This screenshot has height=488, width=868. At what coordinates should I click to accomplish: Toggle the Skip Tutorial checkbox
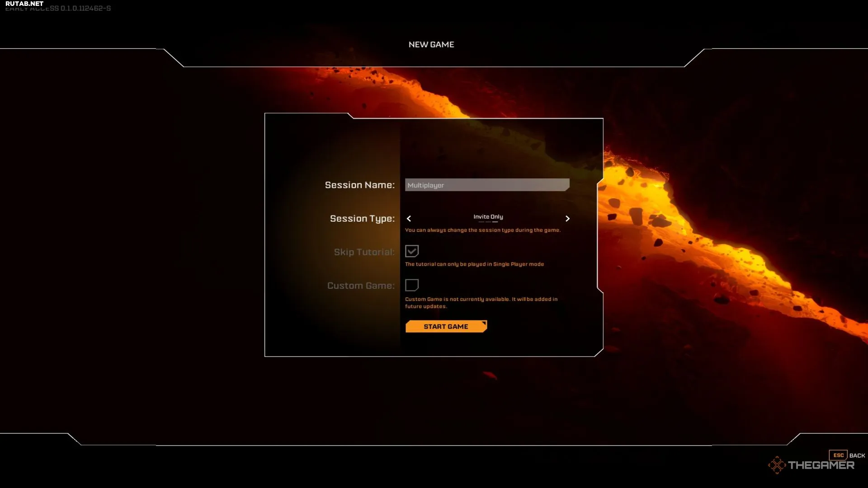(411, 251)
